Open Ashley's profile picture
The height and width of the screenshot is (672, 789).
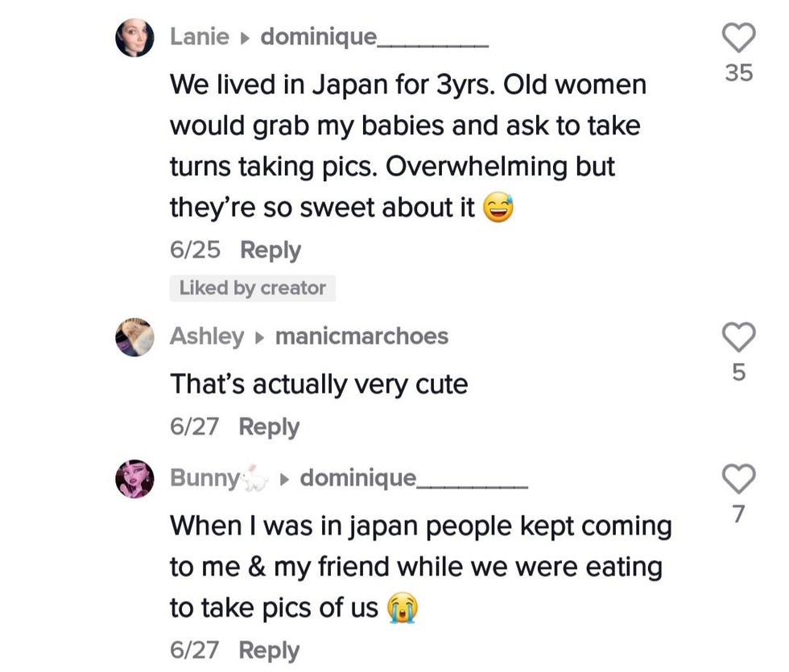134,336
